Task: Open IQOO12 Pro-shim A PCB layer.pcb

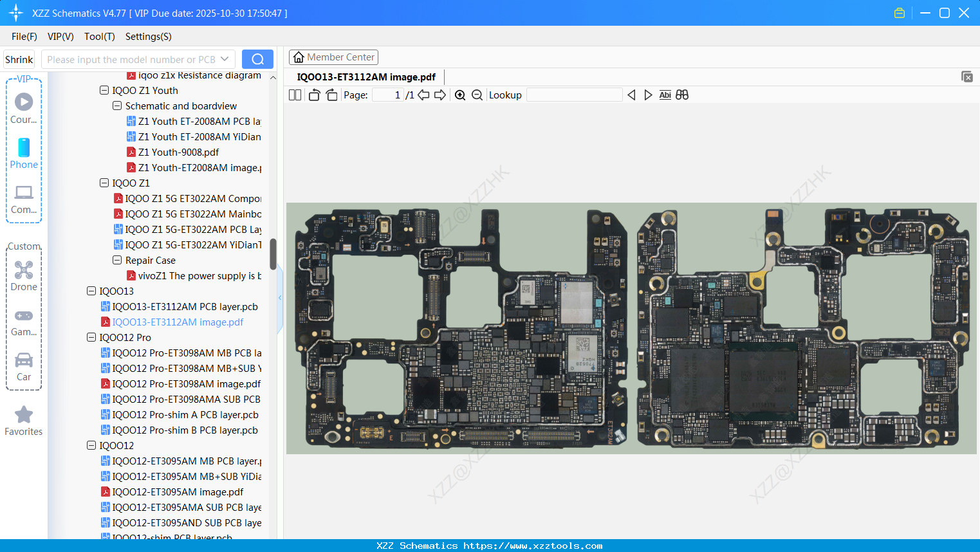Action: coord(180,415)
